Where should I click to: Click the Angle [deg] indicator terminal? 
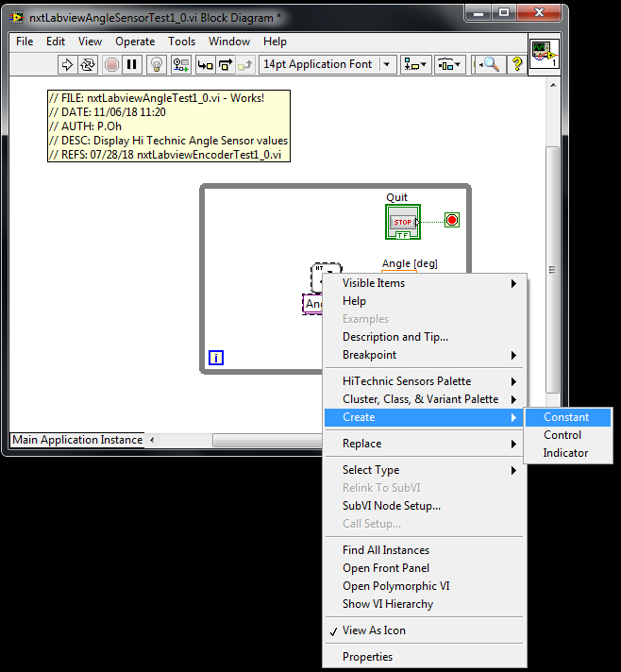[x=399, y=271]
